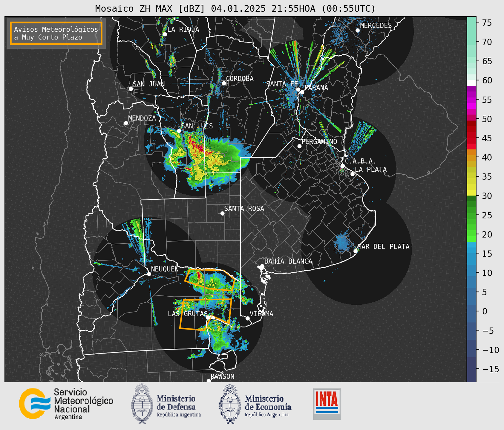Click the BAHÍA BLANCA city label
Screen dimensions: 504x430
point(288,261)
